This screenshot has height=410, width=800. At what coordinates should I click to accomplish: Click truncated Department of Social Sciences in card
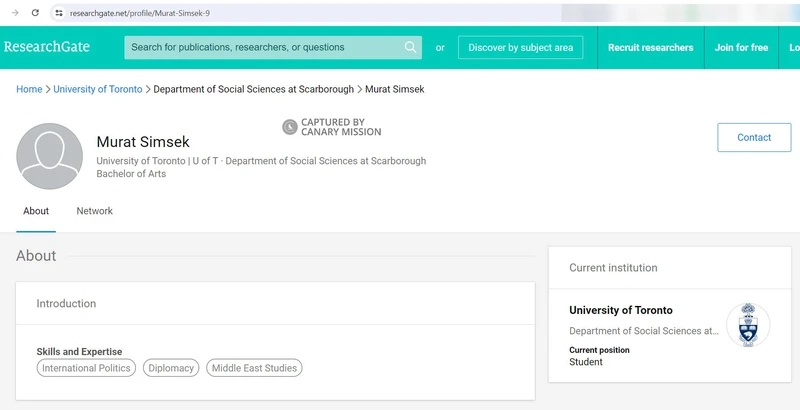644,331
